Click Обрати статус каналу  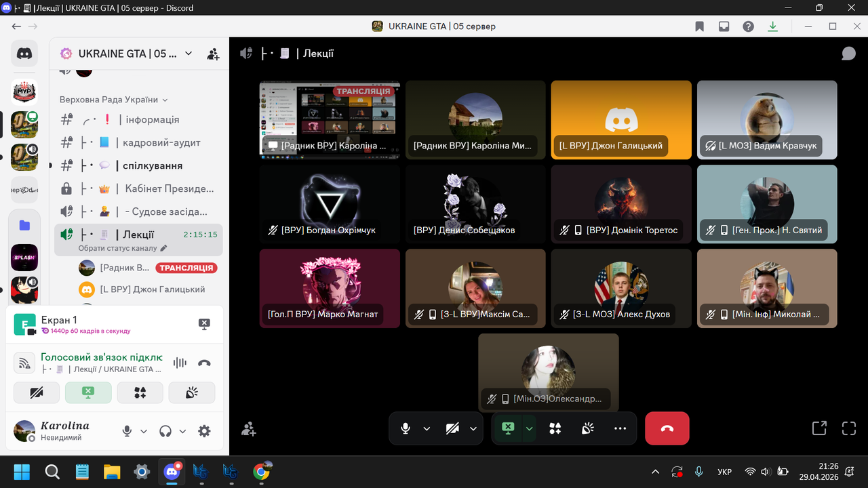118,249
